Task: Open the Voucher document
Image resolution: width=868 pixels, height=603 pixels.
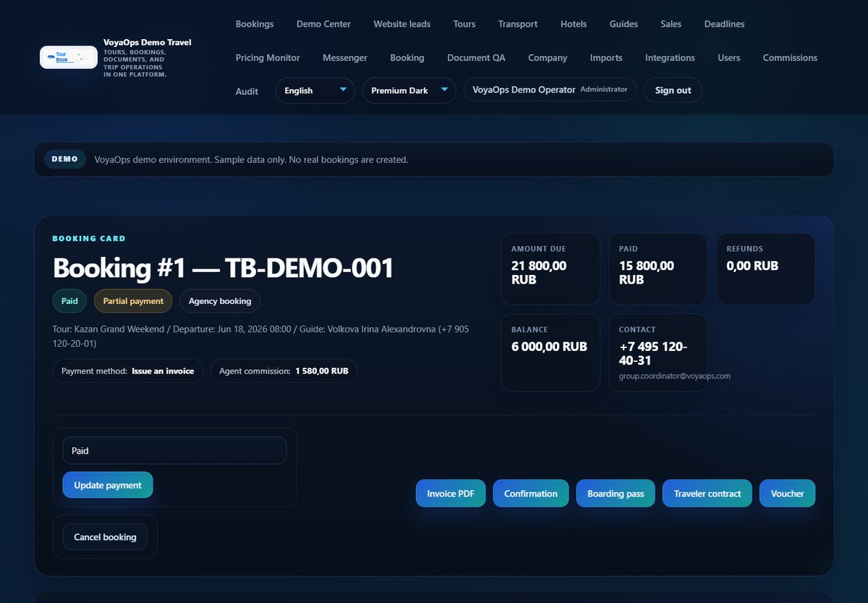Action: pos(787,494)
